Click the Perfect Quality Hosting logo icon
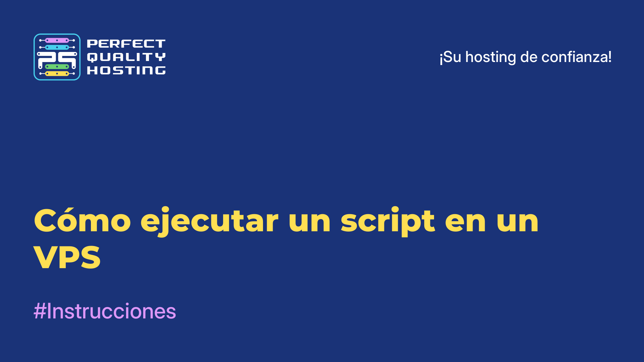This screenshot has height=362, width=644. [x=57, y=57]
